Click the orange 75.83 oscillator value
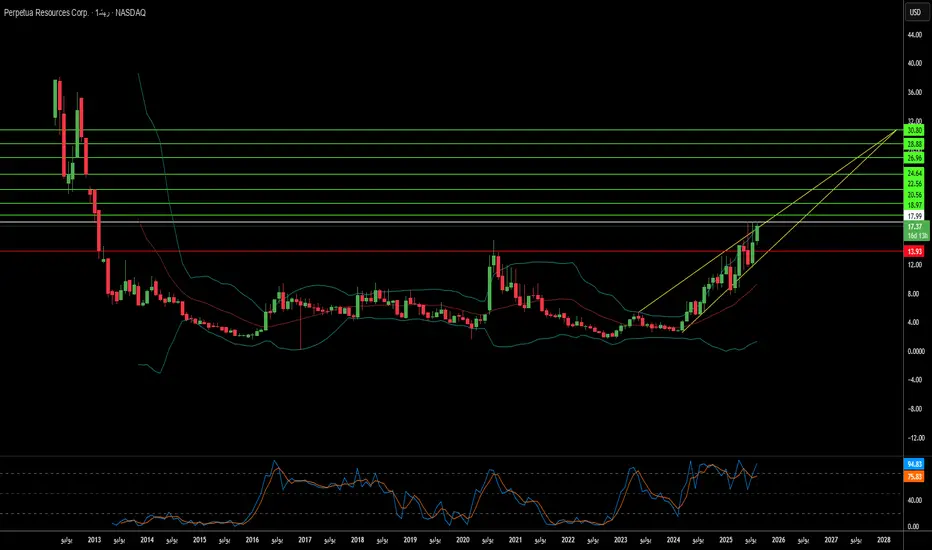932x550 pixels. 914,476
